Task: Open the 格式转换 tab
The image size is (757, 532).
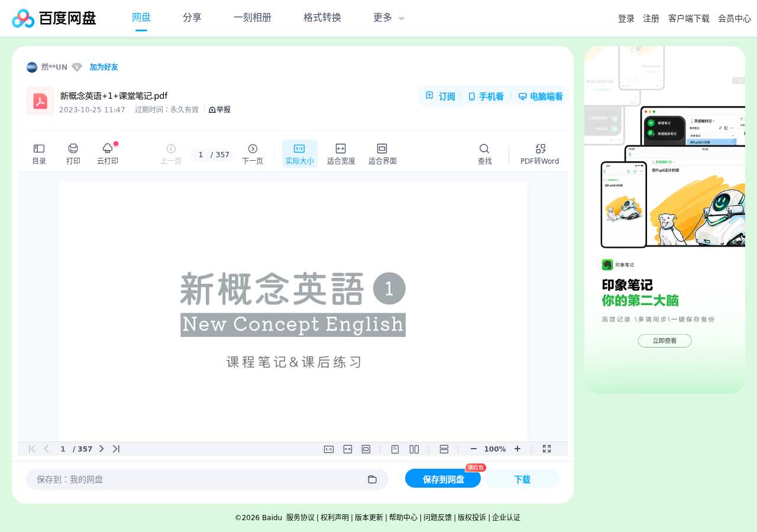Action: tap(322, 17)
